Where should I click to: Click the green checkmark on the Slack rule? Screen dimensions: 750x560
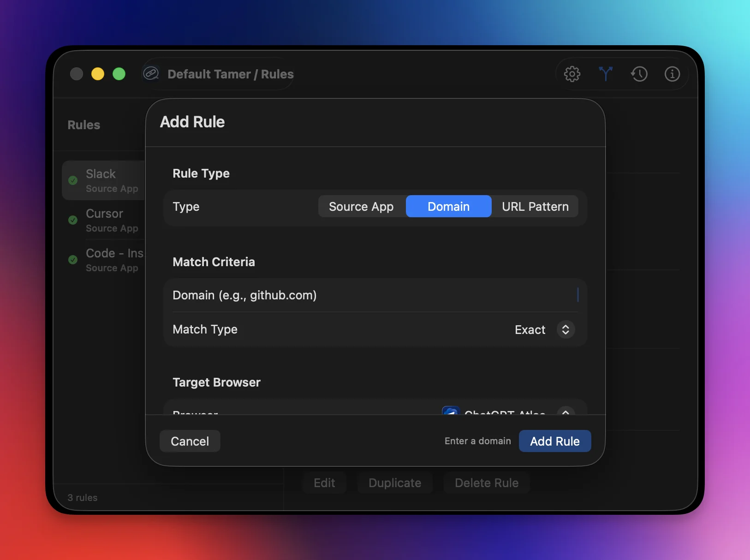[x=73, y=180]
